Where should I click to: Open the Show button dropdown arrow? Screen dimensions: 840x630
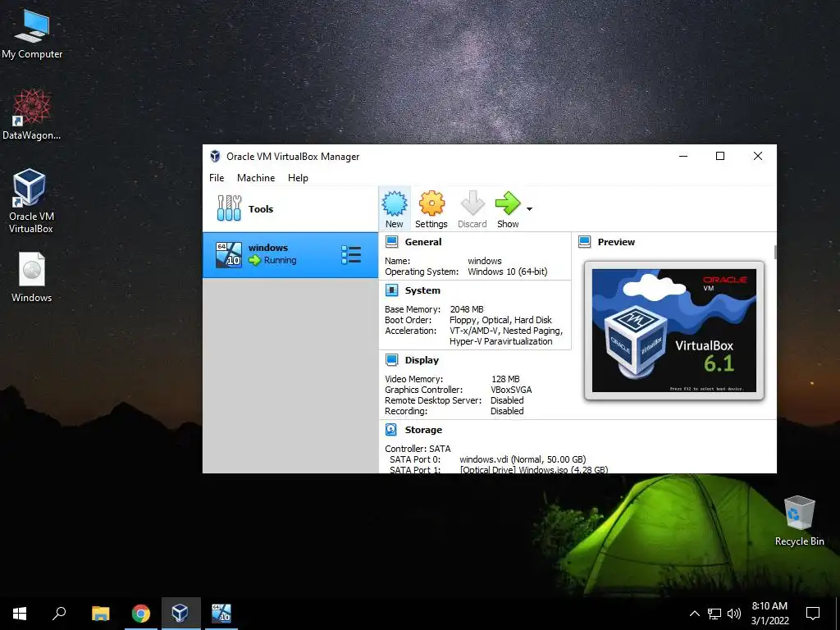pos(529,209)
